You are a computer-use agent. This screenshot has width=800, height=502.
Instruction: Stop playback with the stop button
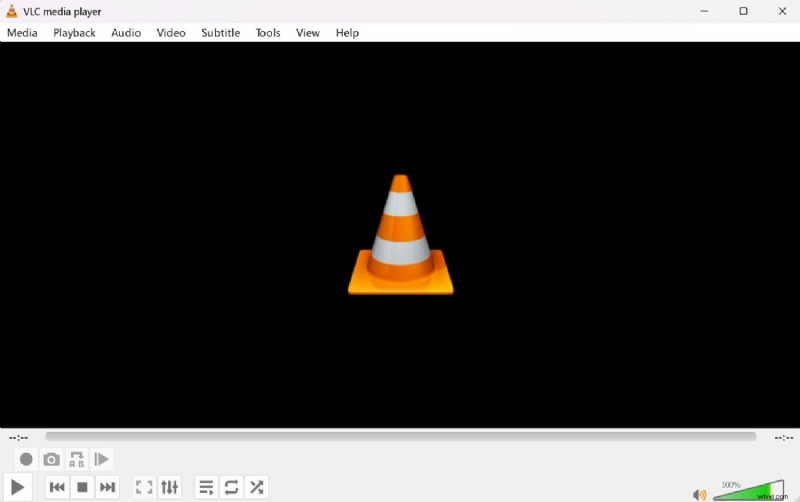click(82, 487)
